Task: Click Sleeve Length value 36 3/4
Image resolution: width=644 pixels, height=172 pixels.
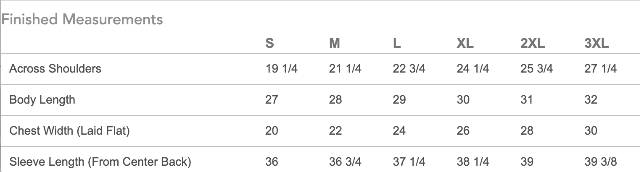Action: click(346, 162)
